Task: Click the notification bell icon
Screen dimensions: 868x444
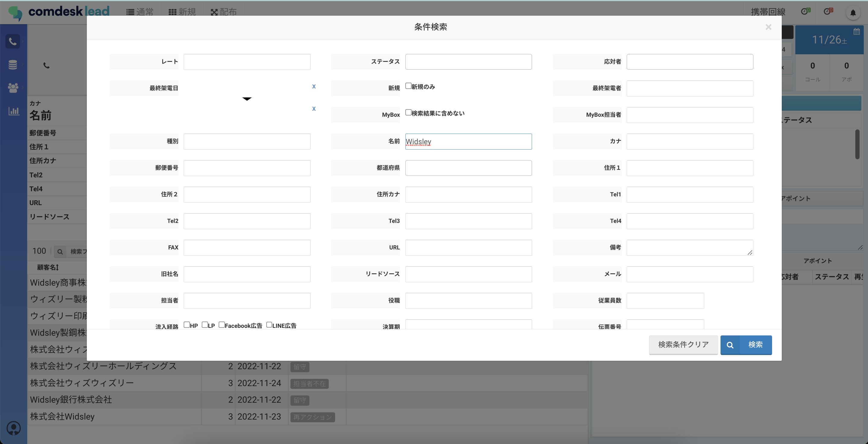Action: click(853, 13)
